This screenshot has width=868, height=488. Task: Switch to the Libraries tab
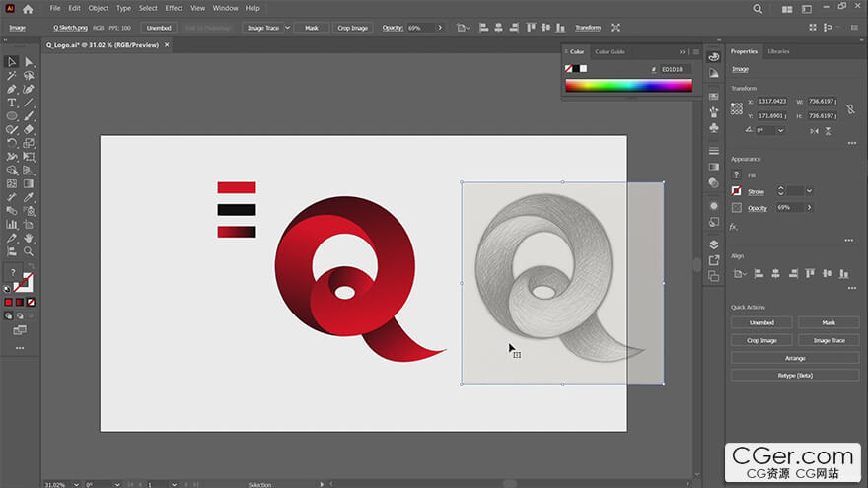coord(778,51)
